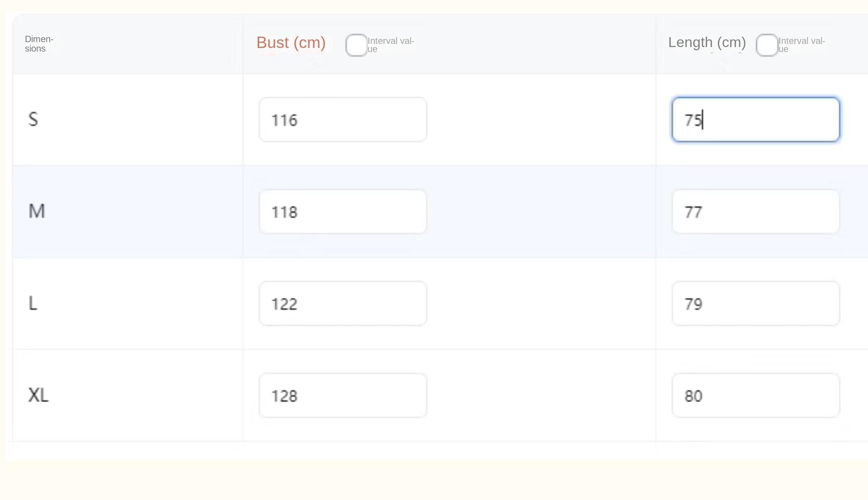Select the L size row label
This screenshot has width=868, height=500.
pyautogui.click(x=33, y=303)
